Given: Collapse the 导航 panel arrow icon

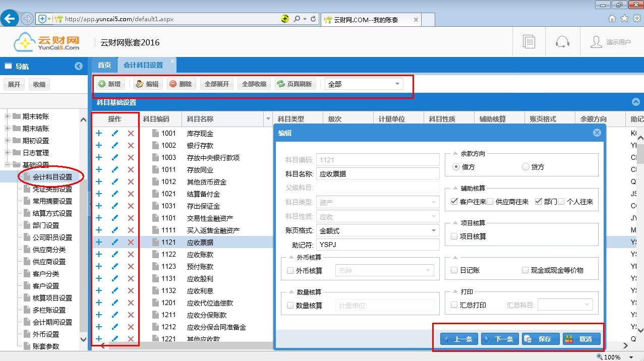Looking at the screenshot, I should pyautogui.click(x=79, y=66).
